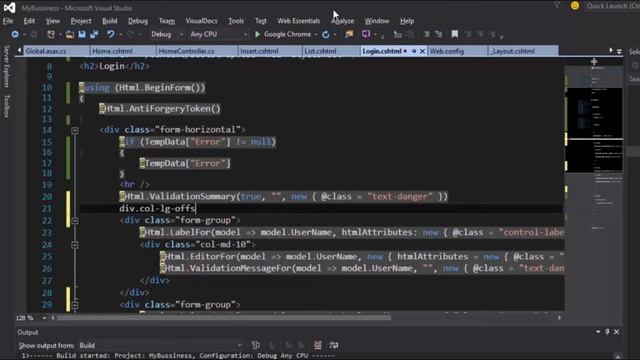
Task: Open the Toolbox side tab
Action: click(x=6, y=106)
